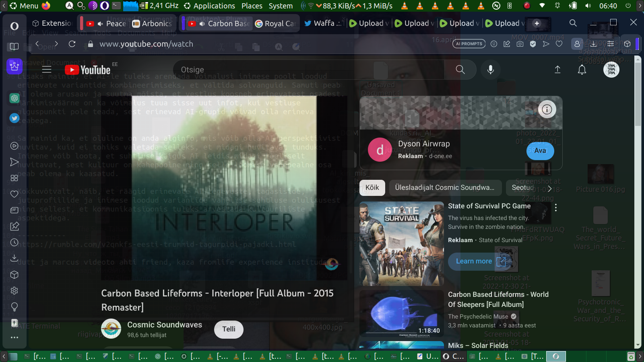Switch to the Arbonics tab
Image resolution: width=644 pixels, height=362 pixels.
pyautogui.click(x=153, y=24)
